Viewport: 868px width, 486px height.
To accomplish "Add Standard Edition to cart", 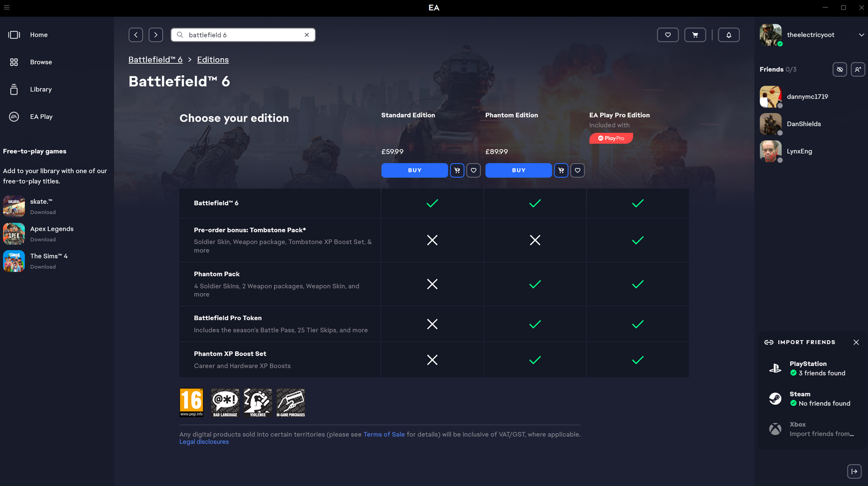I will click(457, 170).
